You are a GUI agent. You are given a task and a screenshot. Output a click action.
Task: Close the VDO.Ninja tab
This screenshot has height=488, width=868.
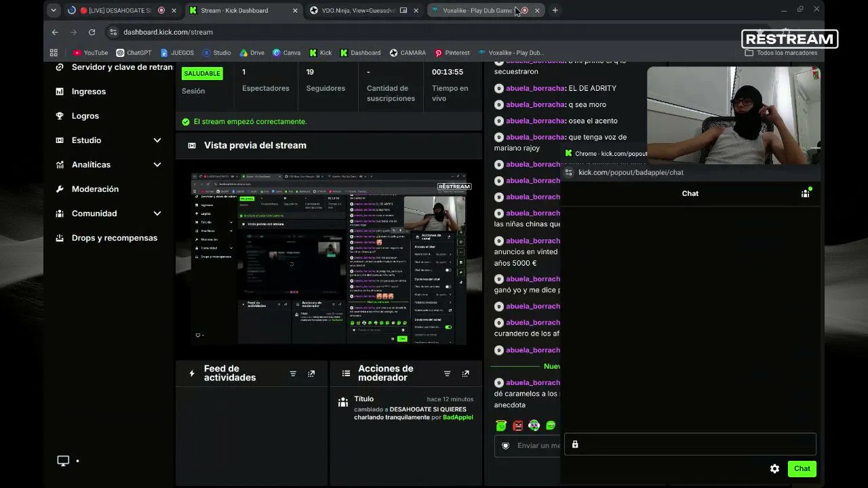[x=416, y=10]
